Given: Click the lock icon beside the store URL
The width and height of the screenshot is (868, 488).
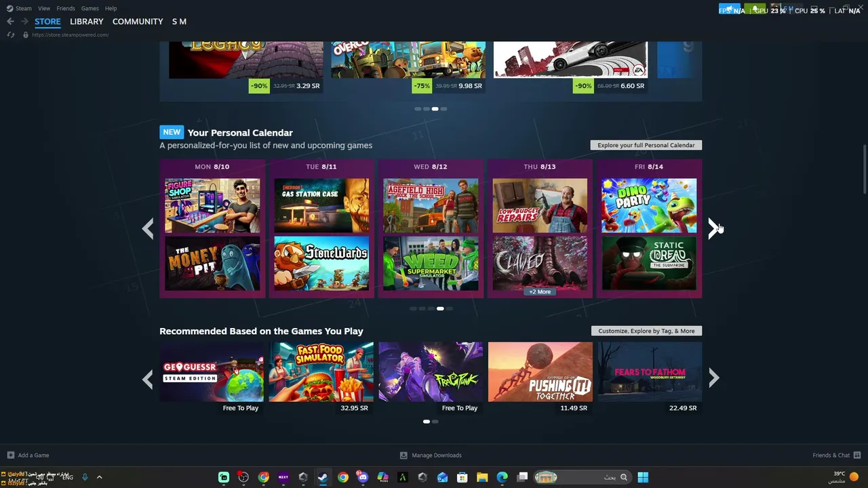Looking at the screenshot, I should tap(26, 35).
